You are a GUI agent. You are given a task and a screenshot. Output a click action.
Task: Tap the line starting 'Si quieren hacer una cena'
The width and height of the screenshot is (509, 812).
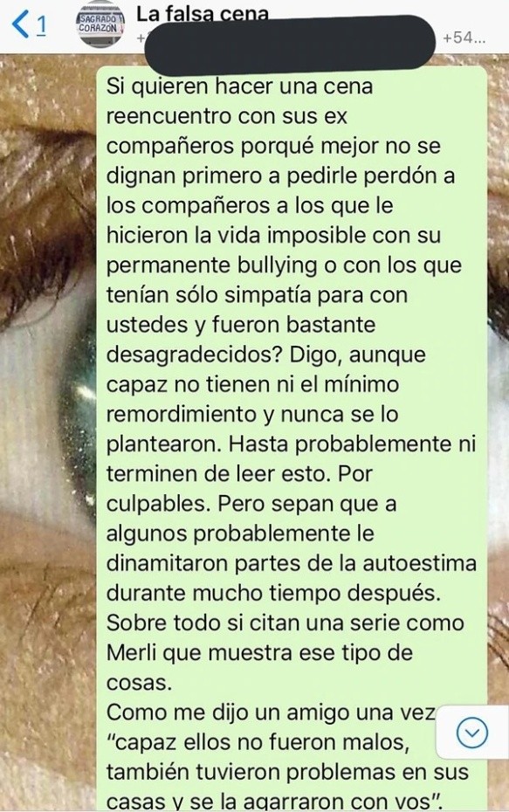240,86
